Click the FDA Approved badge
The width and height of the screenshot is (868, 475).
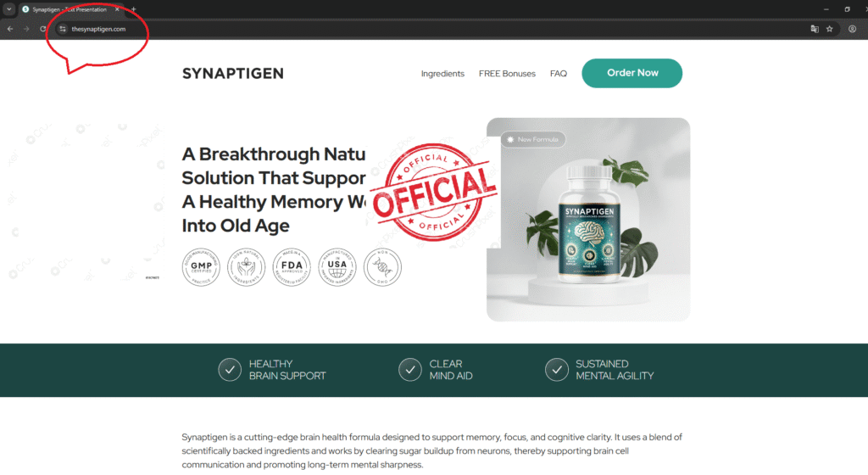point(292,267)
